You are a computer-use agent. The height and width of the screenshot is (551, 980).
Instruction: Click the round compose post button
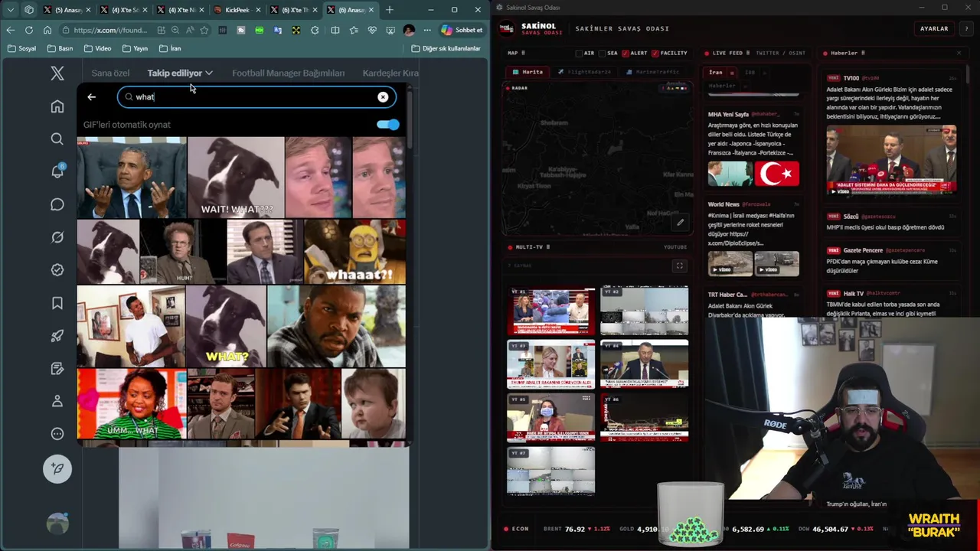tap(57, 468)
